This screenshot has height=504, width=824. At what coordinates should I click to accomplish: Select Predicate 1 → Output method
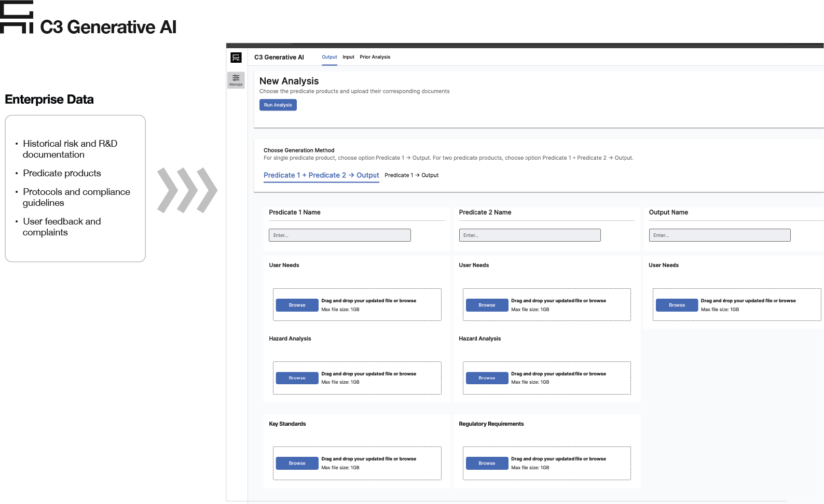tap(411, 175)
